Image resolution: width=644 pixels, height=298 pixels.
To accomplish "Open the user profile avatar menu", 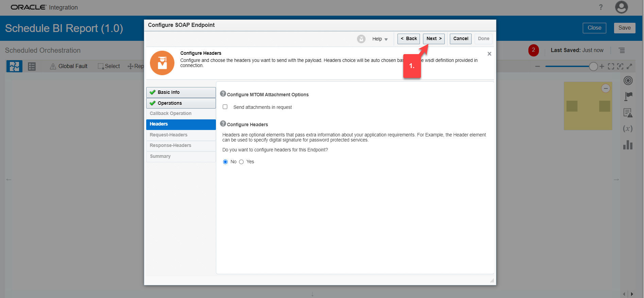I will (621, 7).
